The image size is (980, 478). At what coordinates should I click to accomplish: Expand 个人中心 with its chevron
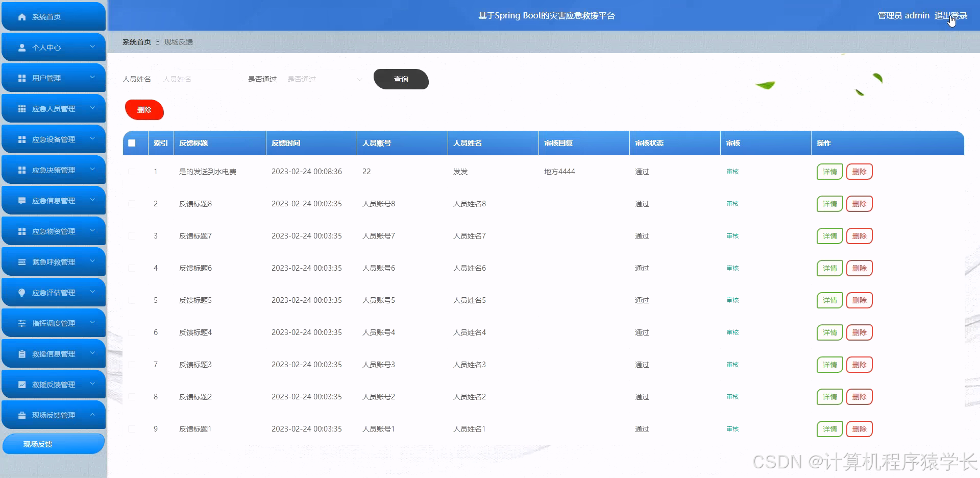pos(92,47)
